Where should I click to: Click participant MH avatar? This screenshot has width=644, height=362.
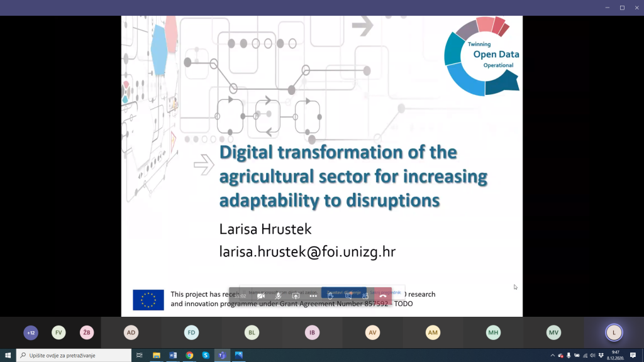pyautogui.click(x=493, y=332)
